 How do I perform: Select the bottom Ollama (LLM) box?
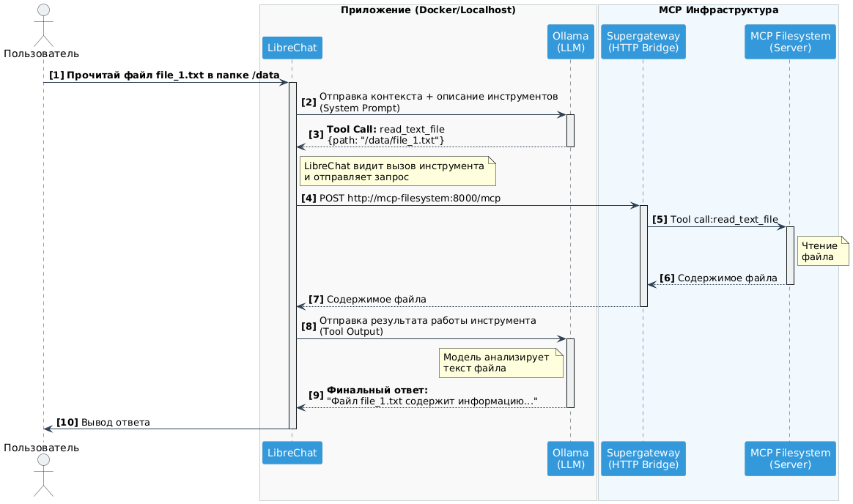570,458
